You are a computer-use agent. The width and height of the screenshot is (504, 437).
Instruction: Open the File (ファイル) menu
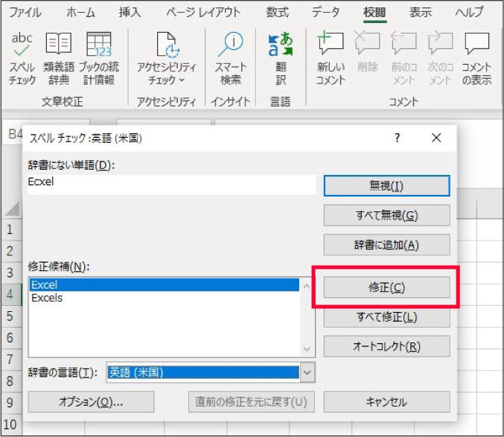coord(25,13)
